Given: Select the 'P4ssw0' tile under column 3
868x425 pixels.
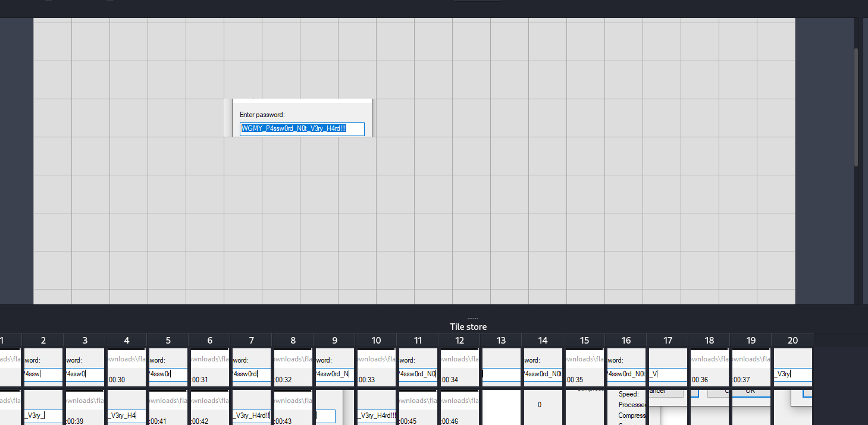Looking at the screenshot, I should pyautogui.click(x=84, y=367).
